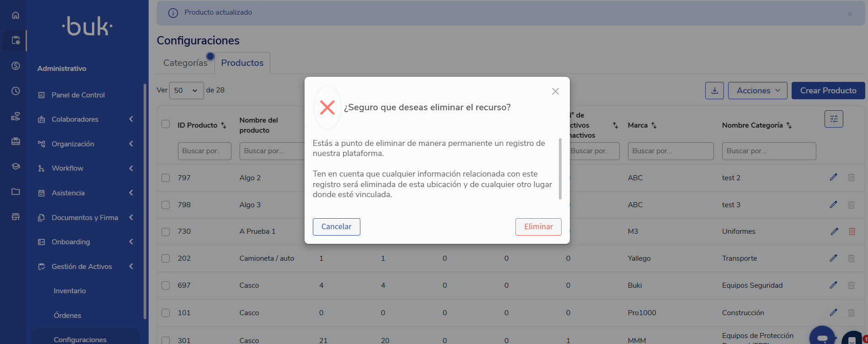The width and height of the screenshot is (868, 344).
Task: Click Cancelar in the dialog
Action: pyautogui.click(x=336, y=227)
